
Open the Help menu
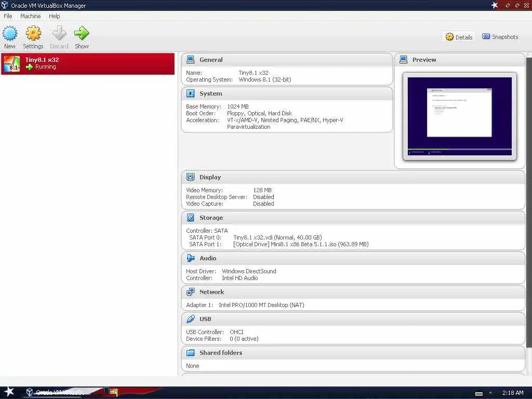[x=54, y=16]
